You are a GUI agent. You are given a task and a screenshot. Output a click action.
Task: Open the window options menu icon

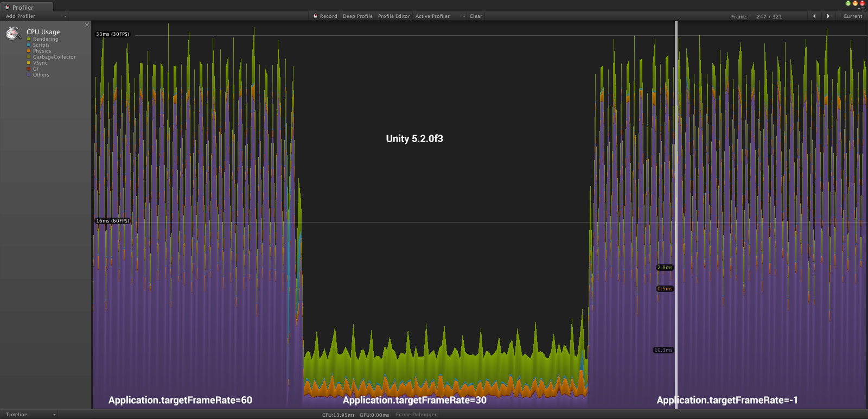point(862,9)
